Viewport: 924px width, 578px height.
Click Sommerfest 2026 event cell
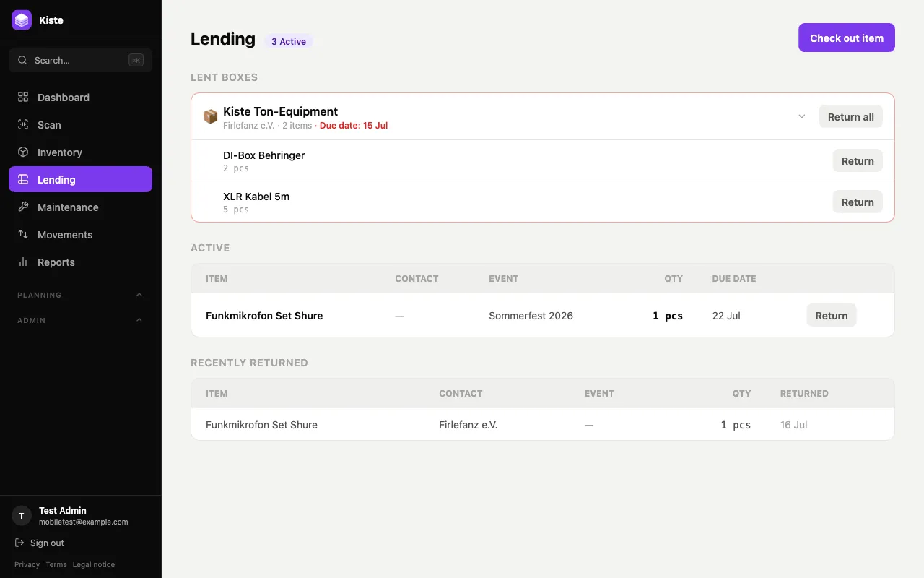531,315
